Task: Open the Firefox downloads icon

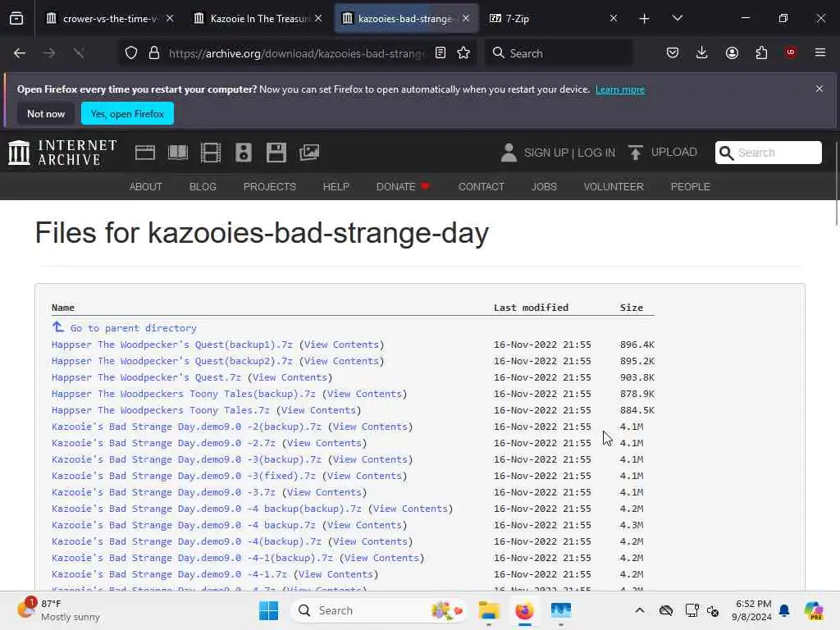Action: pyautogui.click(x=702, y=53)
